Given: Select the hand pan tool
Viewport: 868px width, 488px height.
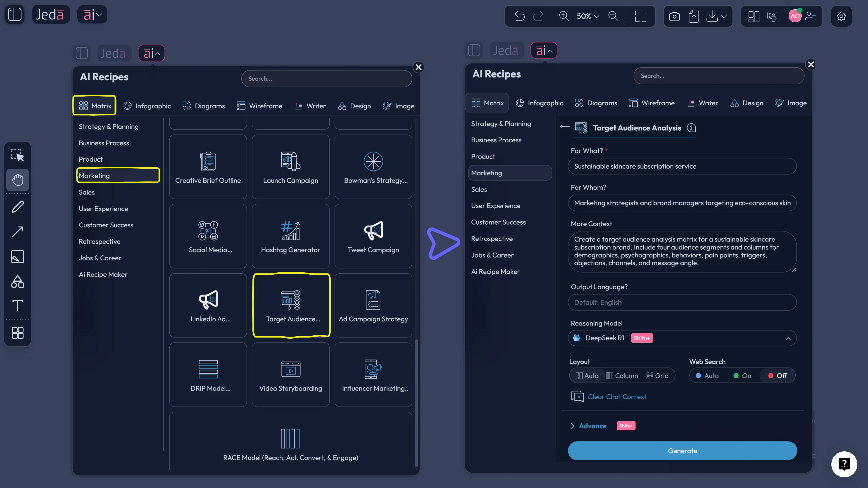Looking at the screenshot, I should coord(17,180).
